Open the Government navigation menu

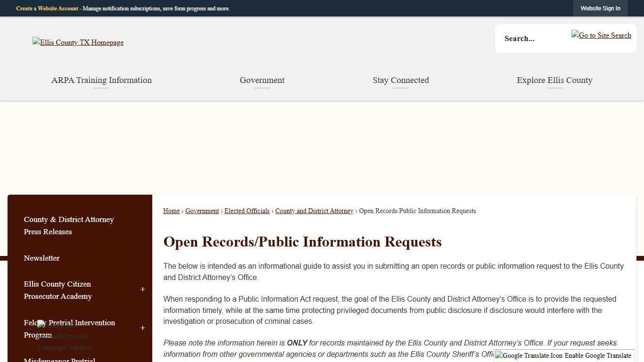click(262, 80)
